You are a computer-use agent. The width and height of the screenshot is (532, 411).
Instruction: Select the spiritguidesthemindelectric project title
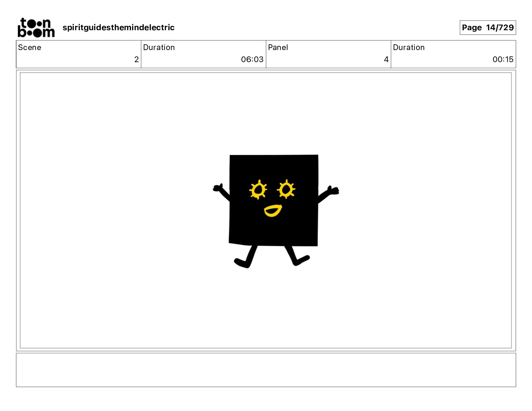pos(119,28)
